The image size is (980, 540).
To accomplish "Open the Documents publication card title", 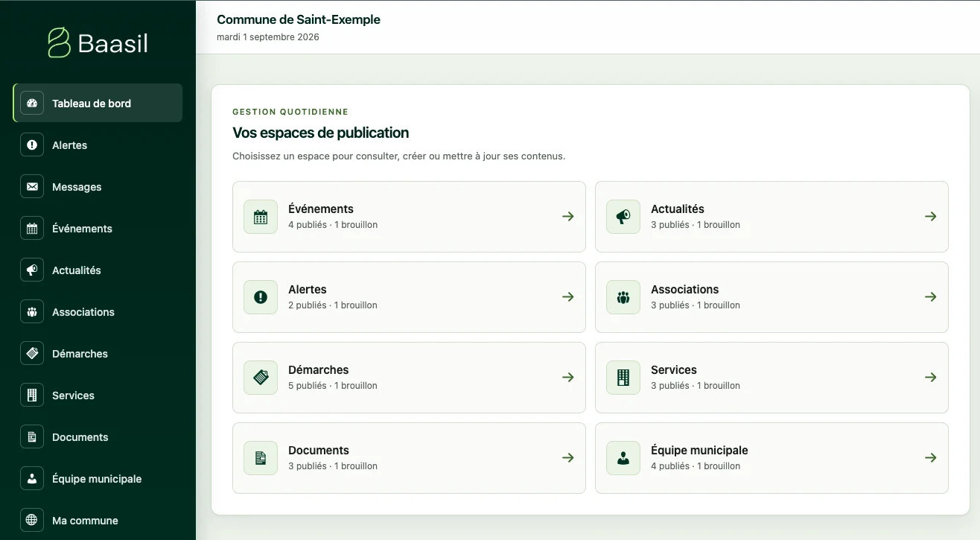I will [319, 451].
